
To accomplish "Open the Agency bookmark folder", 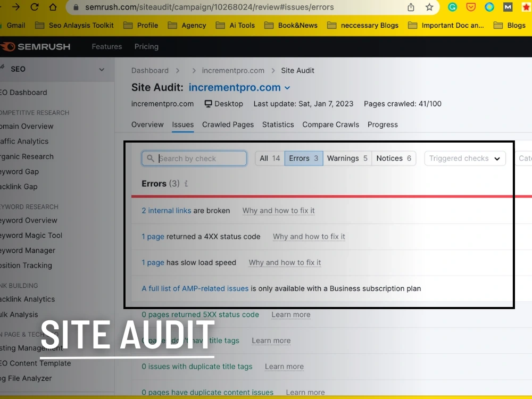I will pyautogui.click(x=187, y=26).
